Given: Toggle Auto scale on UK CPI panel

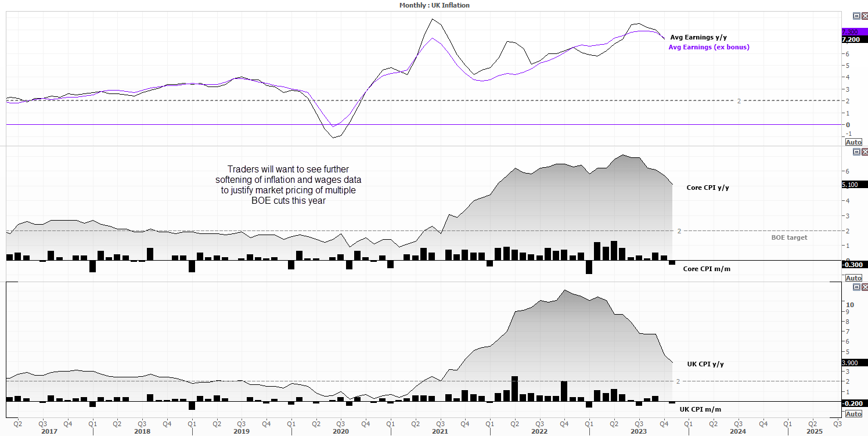Looking at the screenshot, I should (x=853, y=414).
